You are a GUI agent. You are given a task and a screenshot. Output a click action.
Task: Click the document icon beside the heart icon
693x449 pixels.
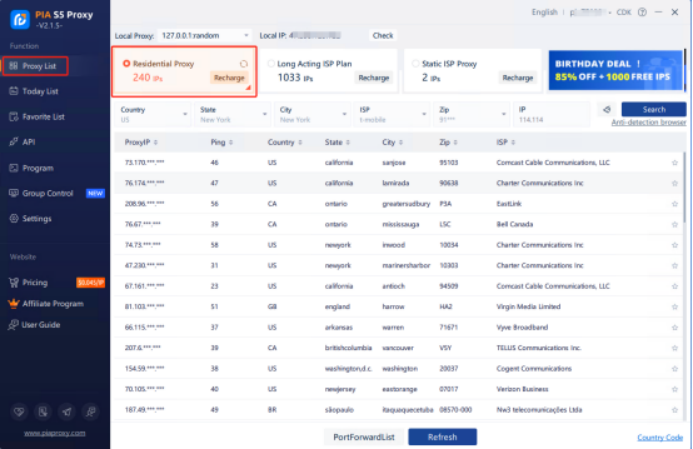[x=43, y=412]
